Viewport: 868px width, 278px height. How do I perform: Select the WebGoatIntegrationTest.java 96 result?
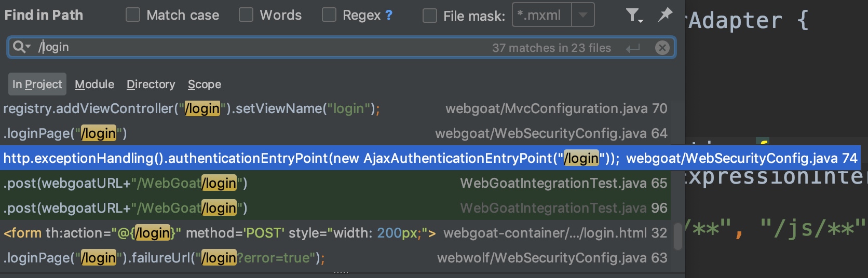click(335, 208)
